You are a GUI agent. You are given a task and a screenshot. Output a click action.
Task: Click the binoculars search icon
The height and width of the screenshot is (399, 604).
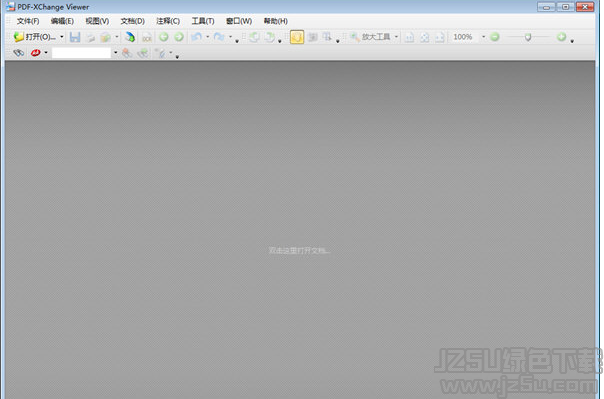click(x=18, y=52)
